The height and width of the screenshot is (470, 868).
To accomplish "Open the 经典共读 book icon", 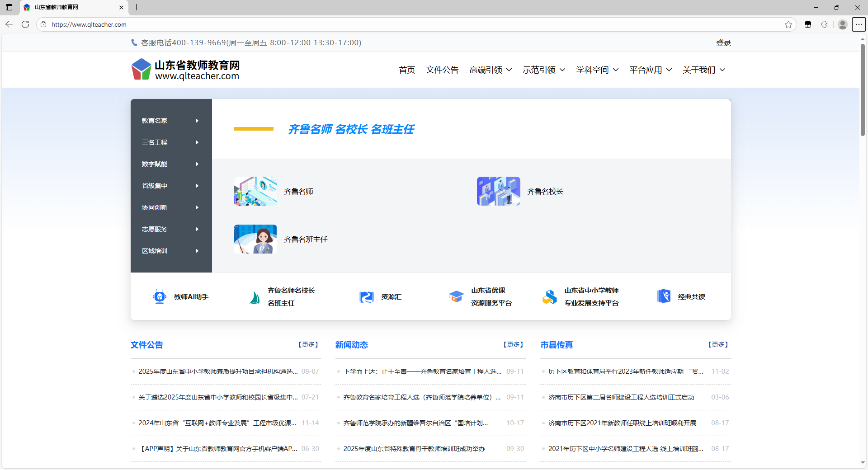I will click(663, 296).
